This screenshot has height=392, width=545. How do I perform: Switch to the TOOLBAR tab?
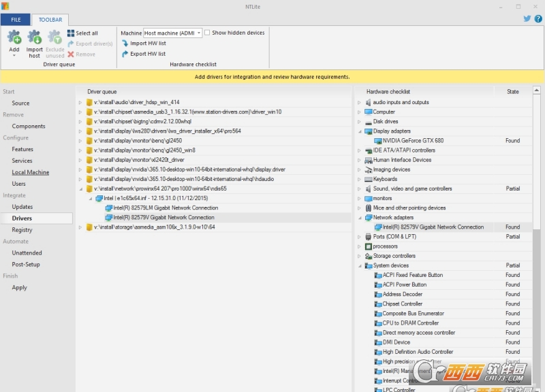click(x=50, y=20)
